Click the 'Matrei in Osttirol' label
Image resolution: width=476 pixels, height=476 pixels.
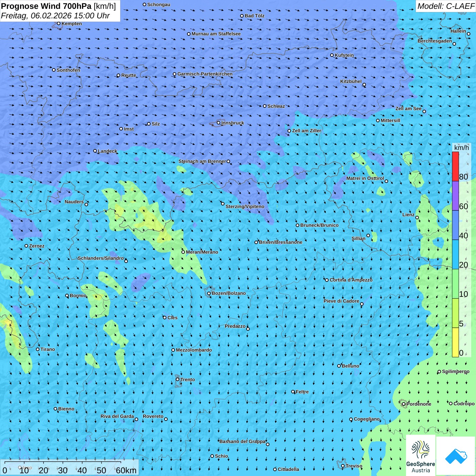[365, 178]
